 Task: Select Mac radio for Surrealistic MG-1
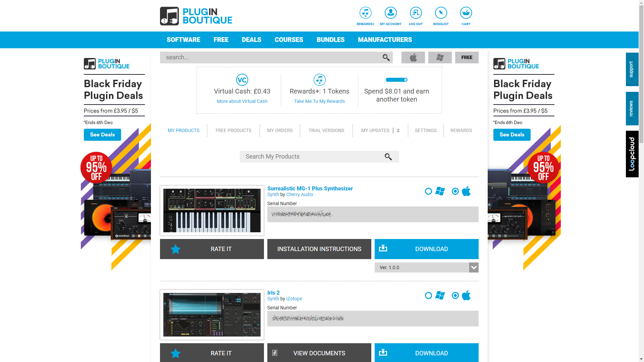(x=455, y=191)
